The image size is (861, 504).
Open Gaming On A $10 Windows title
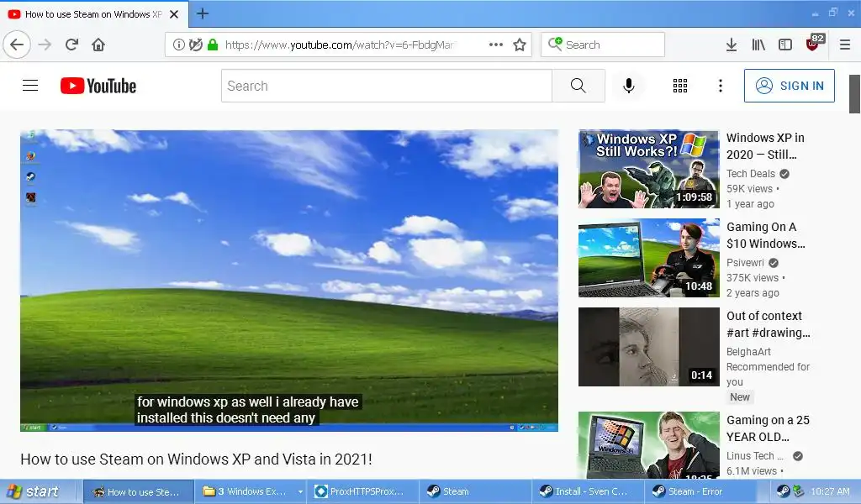pyautogui.click(x=765, y=235)
